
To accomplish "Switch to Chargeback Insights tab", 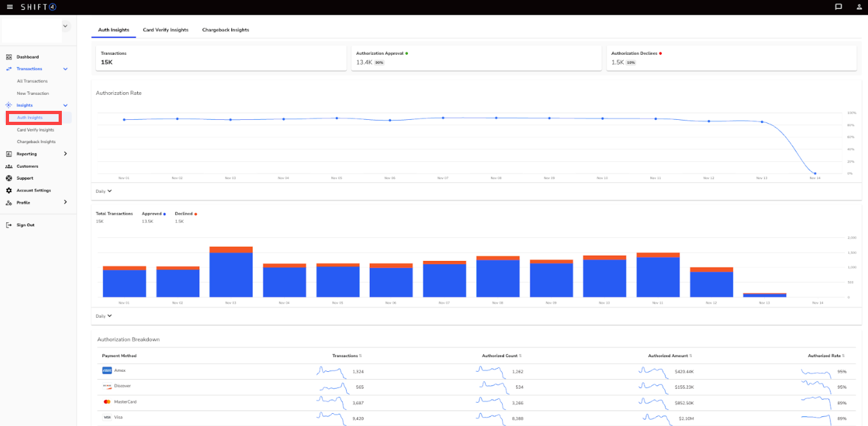I will point(226,30).
